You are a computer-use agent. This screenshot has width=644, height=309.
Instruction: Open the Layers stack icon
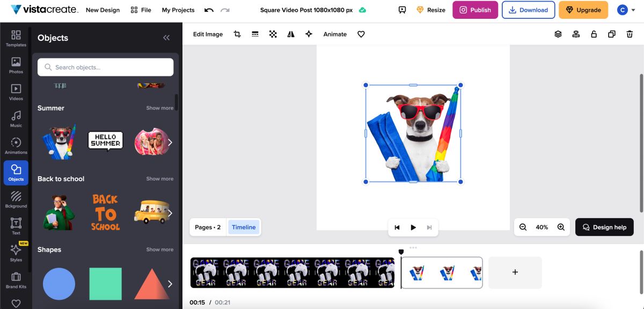tap(558, 34)
